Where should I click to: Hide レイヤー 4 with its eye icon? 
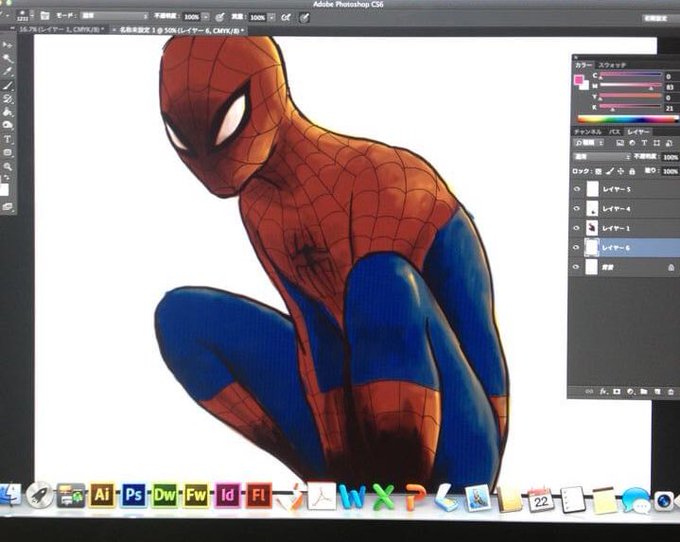click(576, 209)
